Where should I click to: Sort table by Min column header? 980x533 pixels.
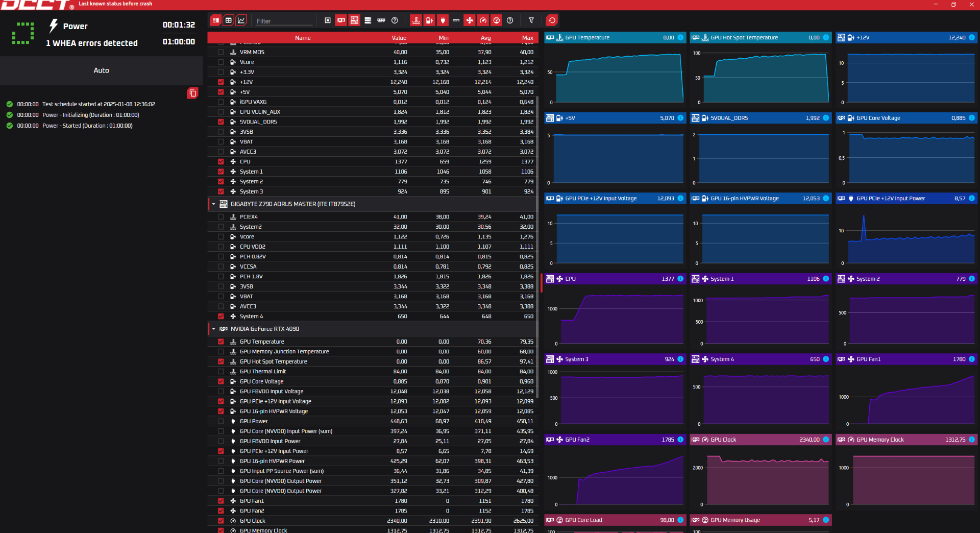pos(444,38)
